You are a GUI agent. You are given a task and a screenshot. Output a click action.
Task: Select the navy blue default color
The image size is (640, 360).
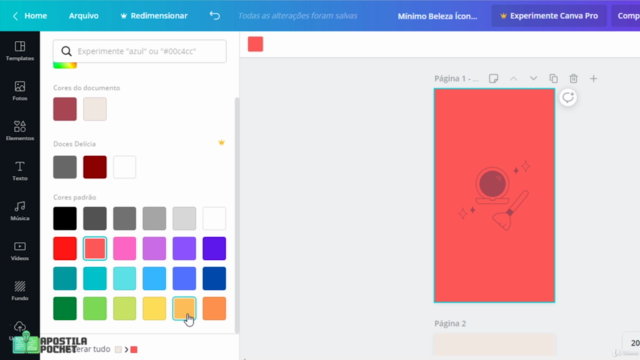tap(214, 278)
